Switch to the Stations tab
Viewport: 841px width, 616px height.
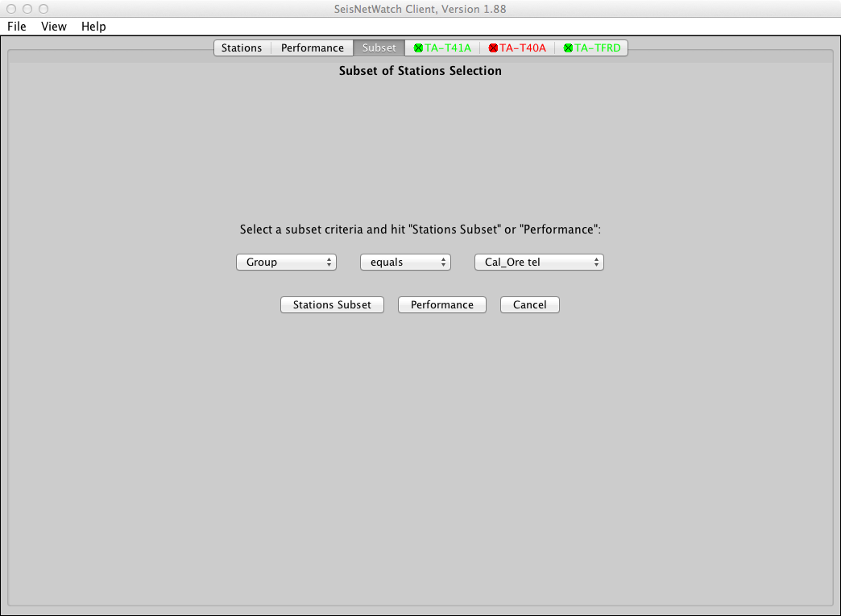[x=242, y=48]
